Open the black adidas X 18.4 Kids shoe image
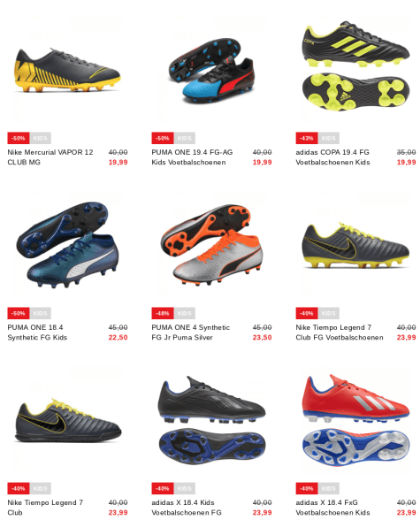 211,420
